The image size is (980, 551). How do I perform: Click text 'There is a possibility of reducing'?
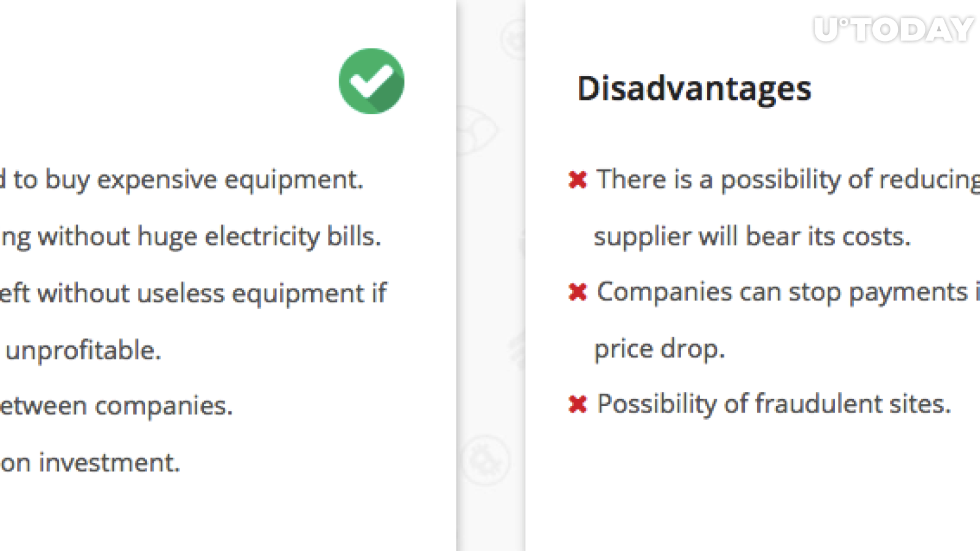point(788,180)
